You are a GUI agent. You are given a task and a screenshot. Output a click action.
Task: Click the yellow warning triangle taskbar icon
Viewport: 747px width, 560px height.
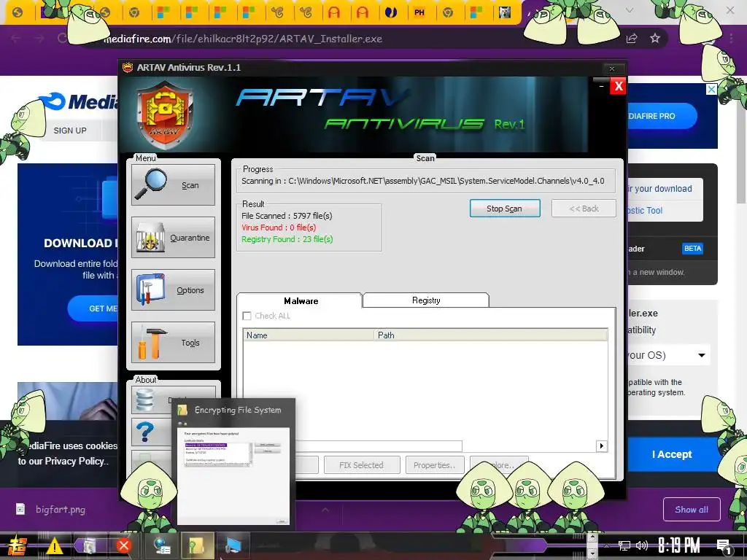[x=54, y=545]
